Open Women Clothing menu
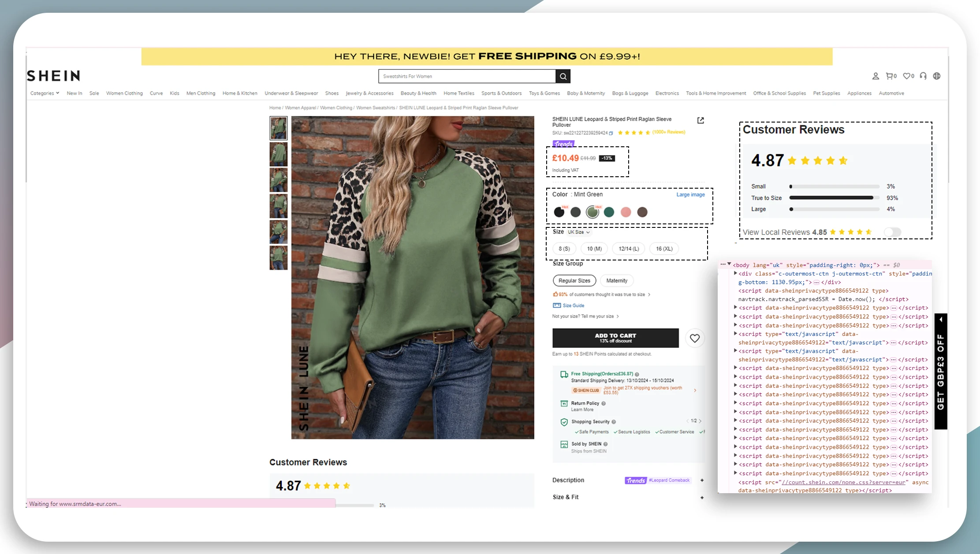980x554 pixels. 124,93
